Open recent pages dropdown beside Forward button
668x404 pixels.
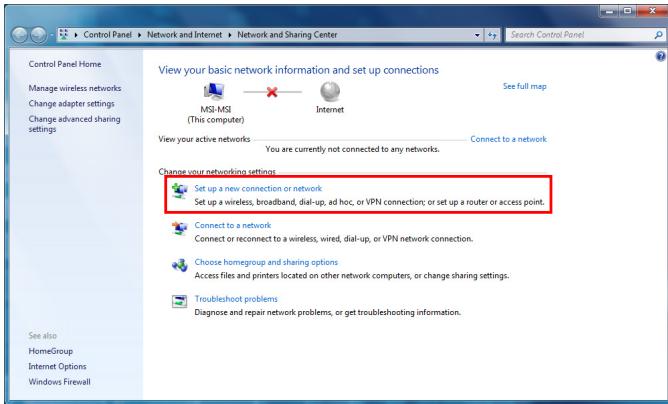click(52, 35)
